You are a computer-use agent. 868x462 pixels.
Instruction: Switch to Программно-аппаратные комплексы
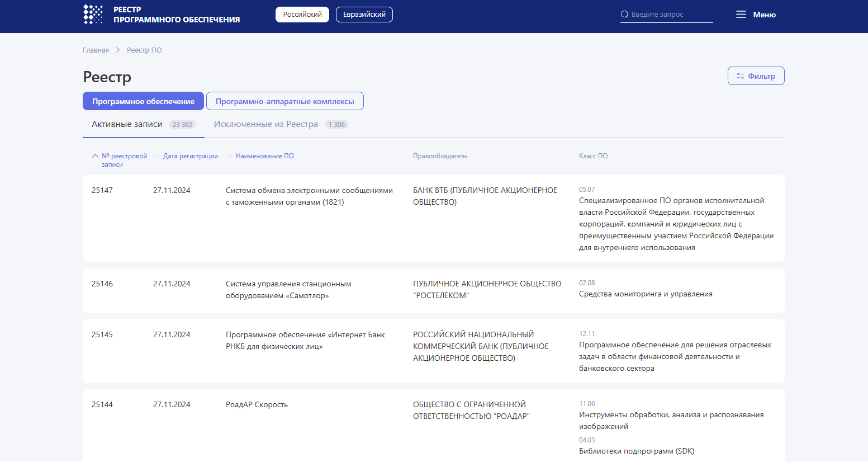click(284, 101)
